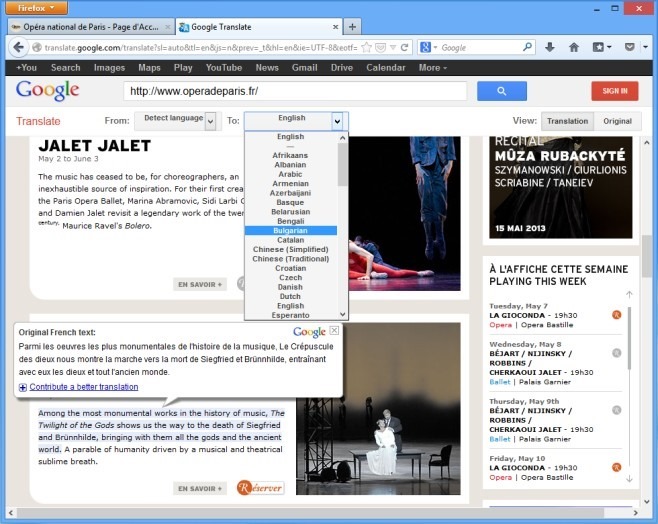Click the red SIGN IN button
The image size is (658, 524).
(615, 91)
